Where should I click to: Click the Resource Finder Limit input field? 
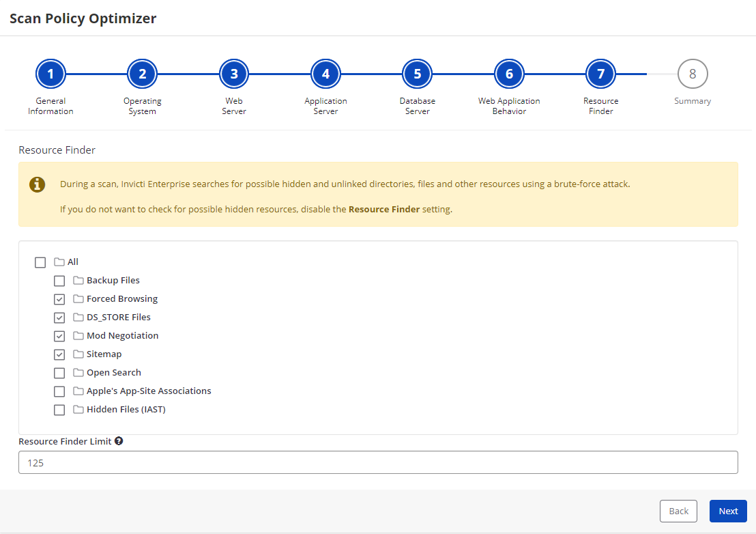[x=378, y=462]
